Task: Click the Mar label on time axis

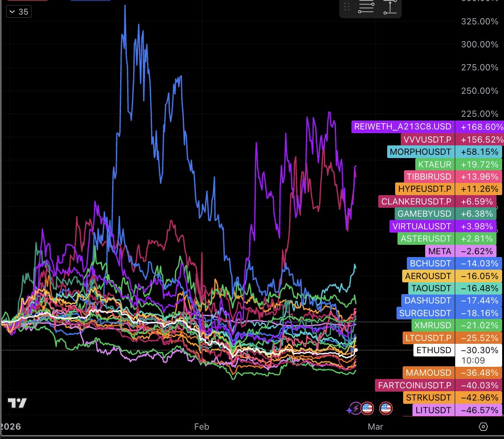Action: (375, 426)
